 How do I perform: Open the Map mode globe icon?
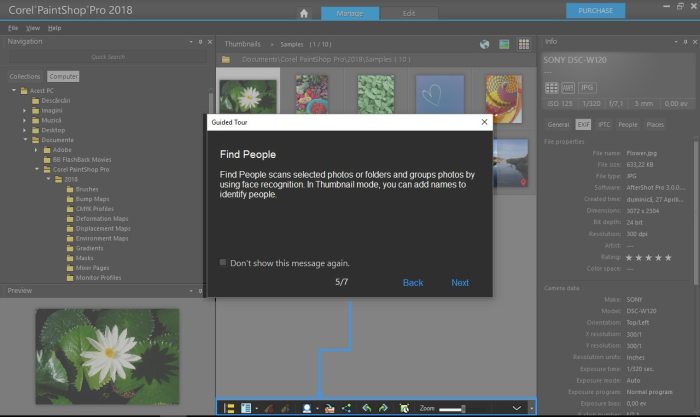coord(484,44)
